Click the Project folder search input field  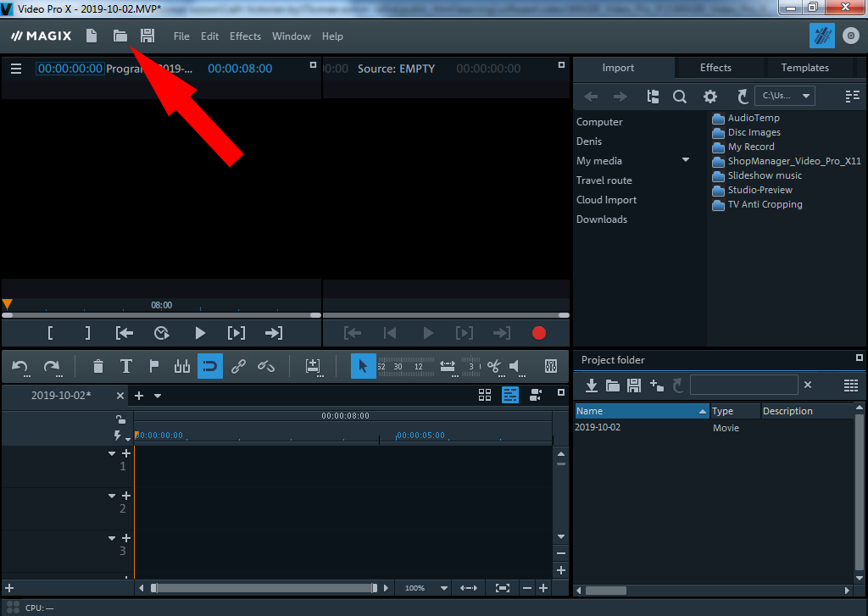click(x=743, y=386)
